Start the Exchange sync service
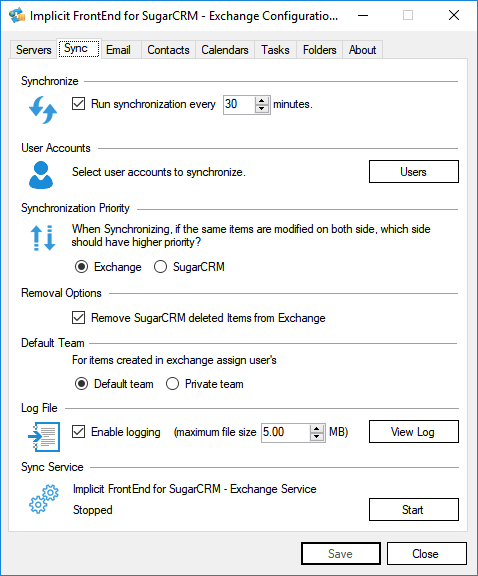Image resolution: width=478 pixels, height=576 pixels. pos(414,510)
